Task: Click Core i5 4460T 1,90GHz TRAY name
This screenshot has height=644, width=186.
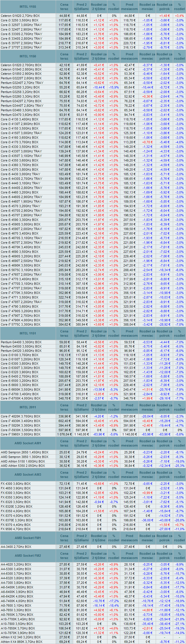Action: (21, 201)
